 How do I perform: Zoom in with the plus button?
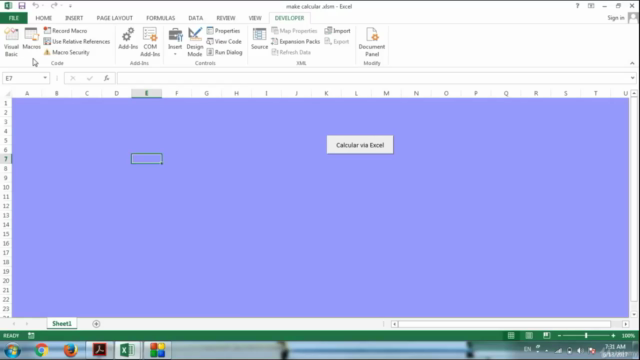click(x=613, y=336)
